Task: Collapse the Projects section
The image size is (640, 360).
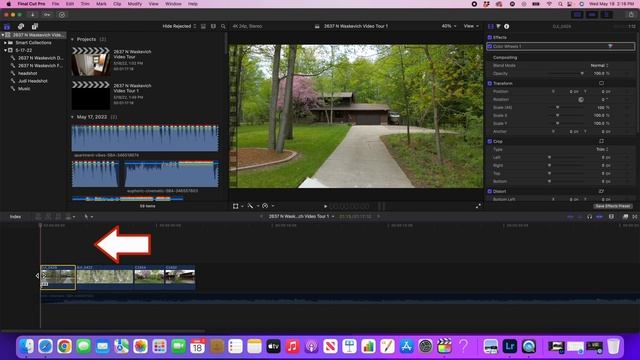Action: (73, 40)
